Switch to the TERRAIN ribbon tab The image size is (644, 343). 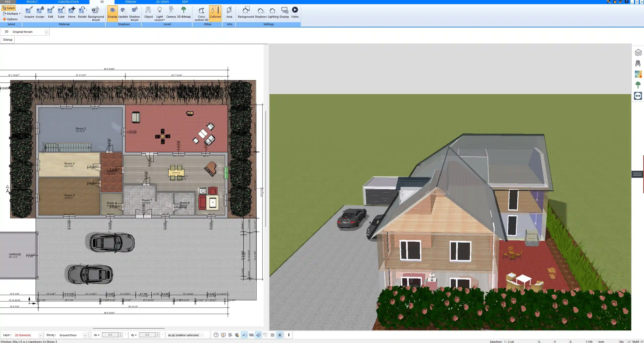130,2
